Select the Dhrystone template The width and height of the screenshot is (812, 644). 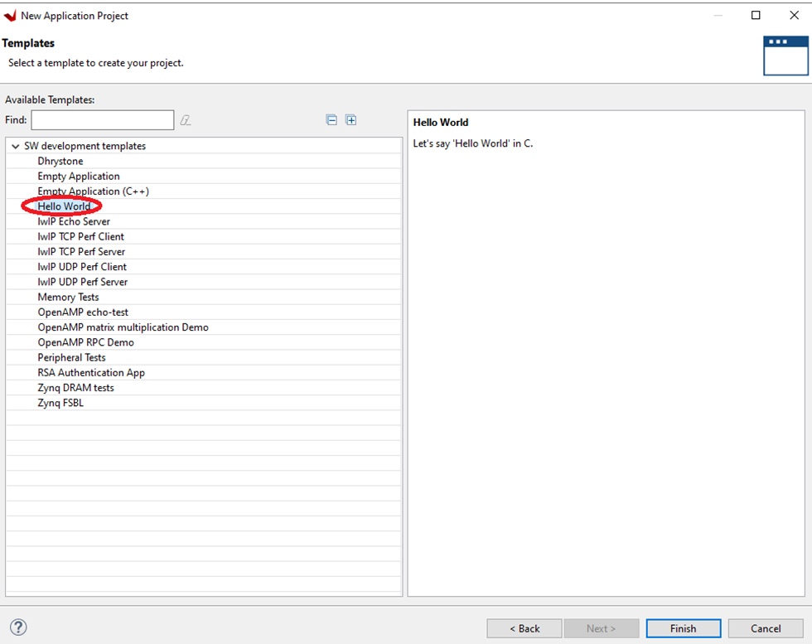(x=60, y=161)
